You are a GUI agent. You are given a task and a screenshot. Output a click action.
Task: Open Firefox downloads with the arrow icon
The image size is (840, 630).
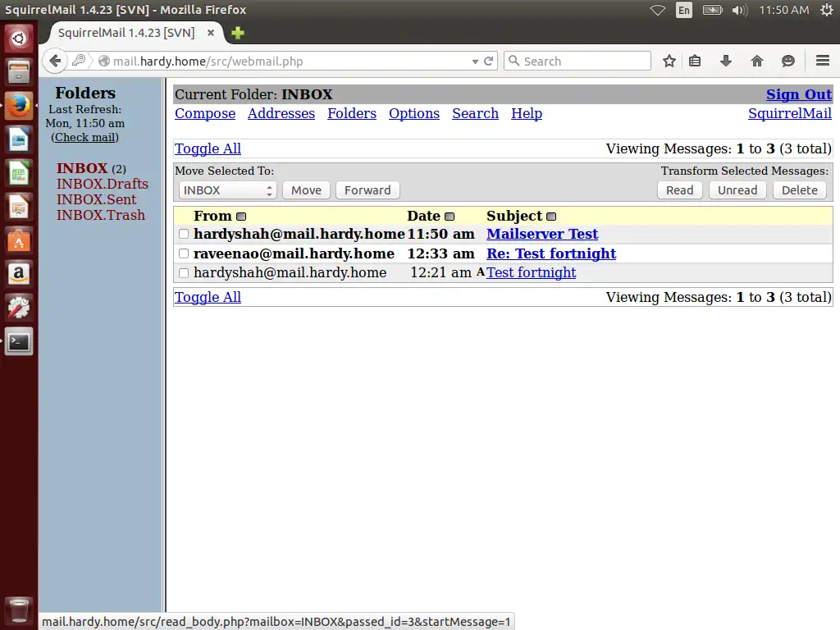725,61
